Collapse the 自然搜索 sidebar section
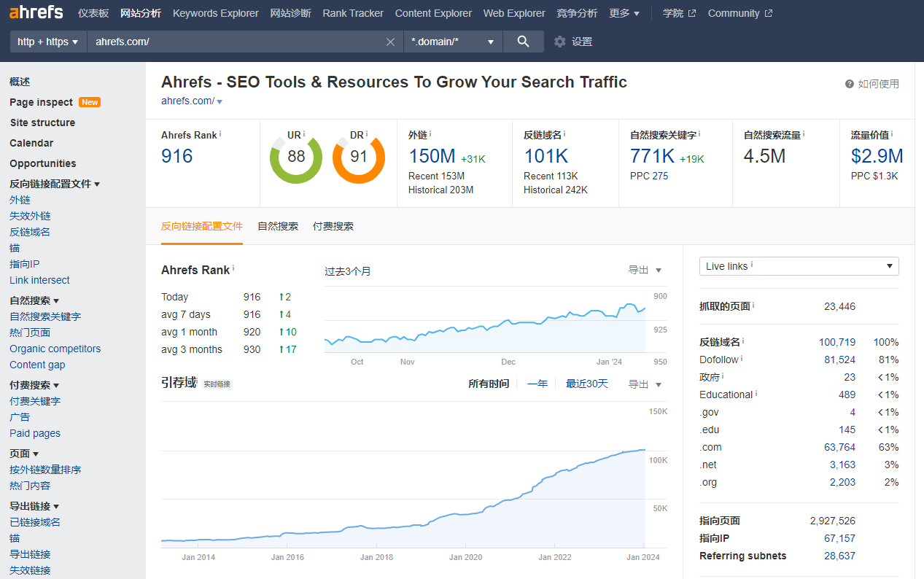924x579 pixels. tap(34, 300)
